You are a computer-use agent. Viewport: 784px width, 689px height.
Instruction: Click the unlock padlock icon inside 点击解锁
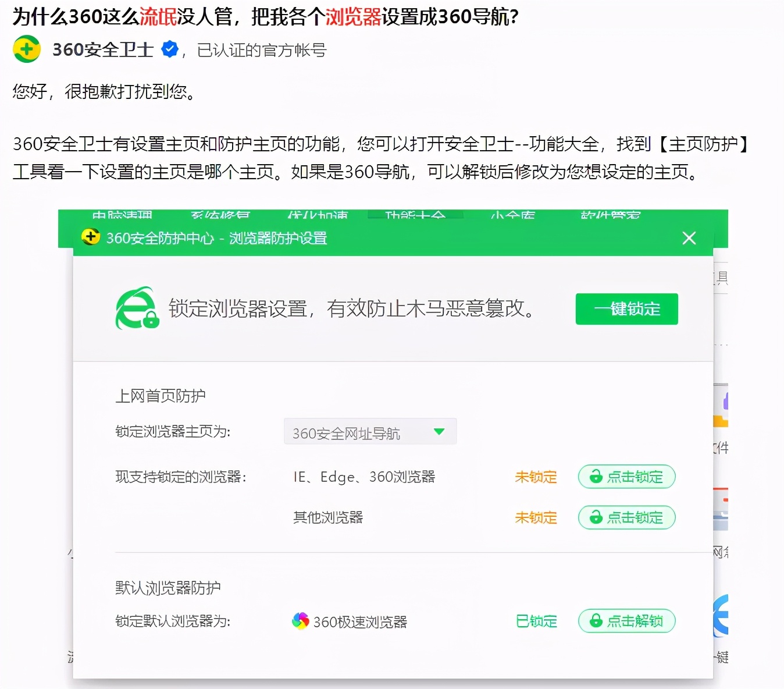[x=595, y=621]
